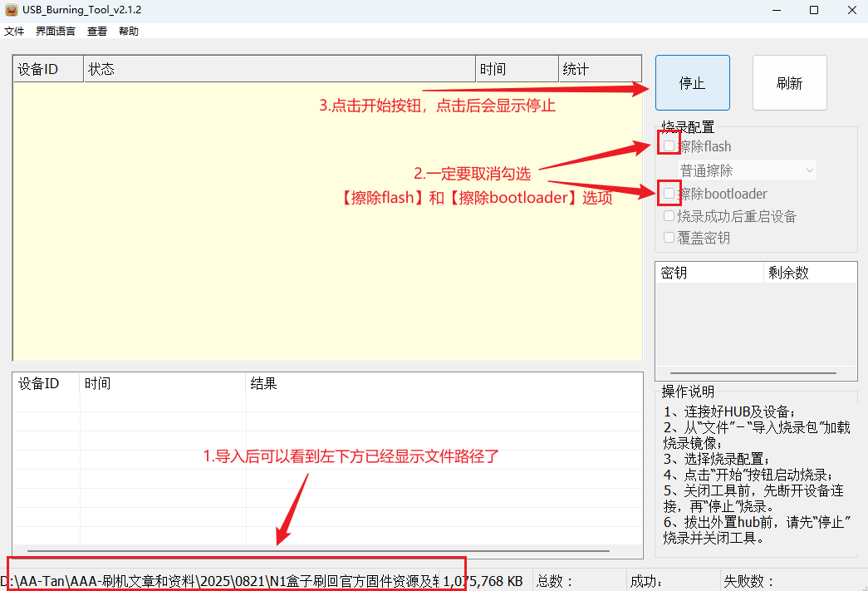Click the 统计 column header
Image resolution: width=868 pixels, height=591 pixels.
coord(599,69)
